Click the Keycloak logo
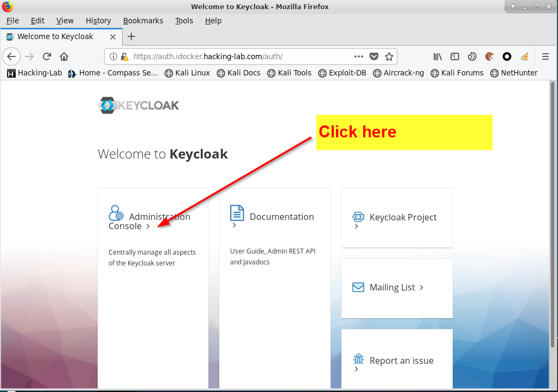 pyautogui.click(x=139, y=105)
